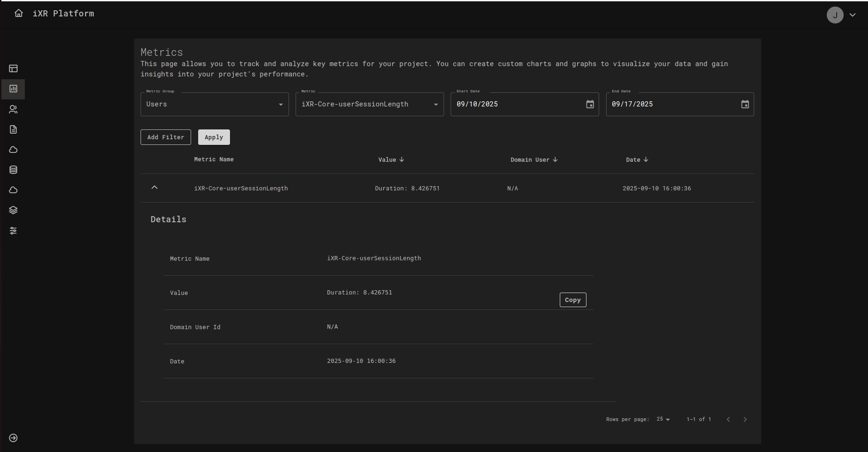868x452 pixels.
Task: Open the dashboard layout icon in sidebar
Action: [13, 68]
